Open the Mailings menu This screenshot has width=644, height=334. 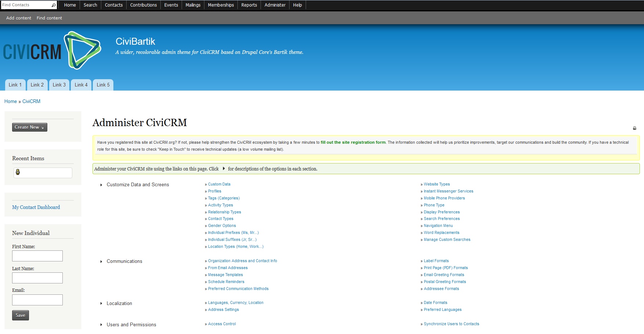pos(193,5)
